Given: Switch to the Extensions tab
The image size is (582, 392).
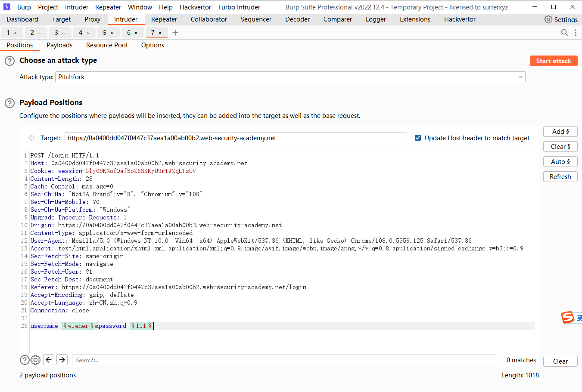Looking at the screenshot, I should 415,19.
